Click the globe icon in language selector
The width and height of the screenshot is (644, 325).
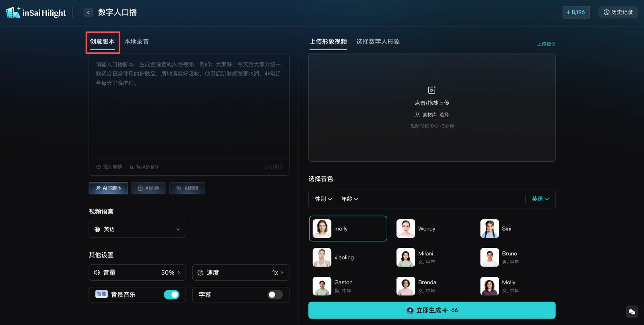tap(97, 229)
